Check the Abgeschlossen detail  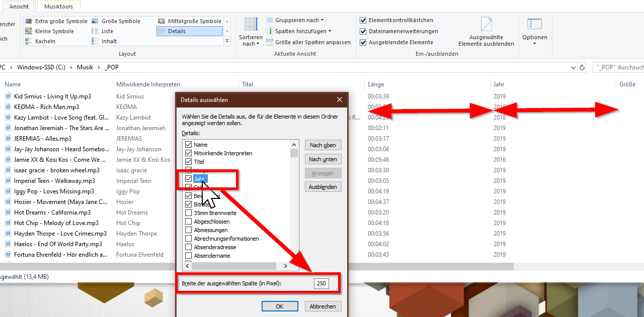(x=189, y=222)
